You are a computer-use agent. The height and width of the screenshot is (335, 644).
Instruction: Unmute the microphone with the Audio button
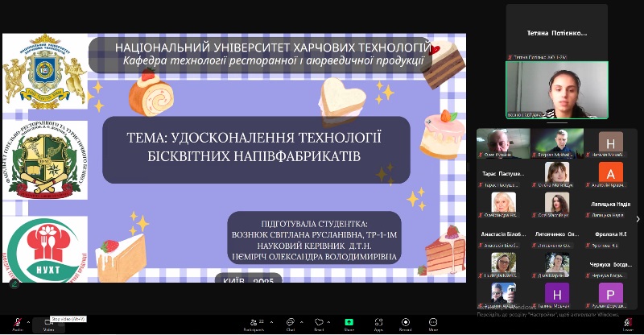point(18,324)
